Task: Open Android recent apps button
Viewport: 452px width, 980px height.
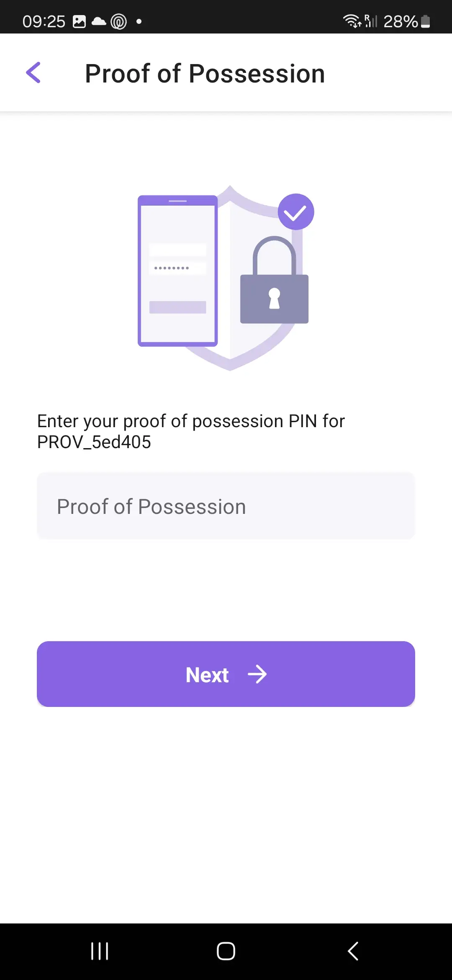Action: point(100,951)
